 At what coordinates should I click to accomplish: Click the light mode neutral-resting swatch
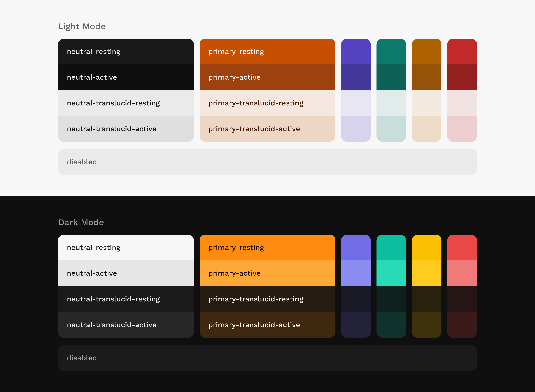tap(126, 52)
